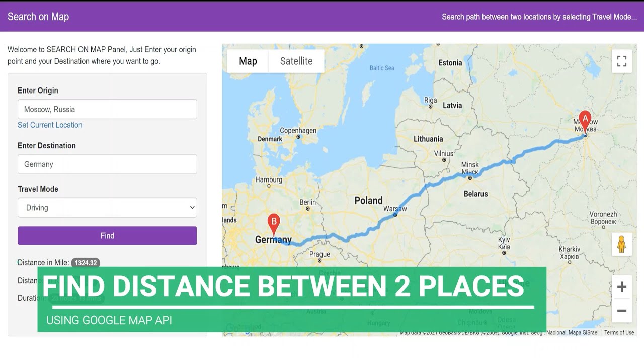The width and height of the screenshot is (644, 362).
Task: Click the Estonia label on the map
Action: pos(450,63)
